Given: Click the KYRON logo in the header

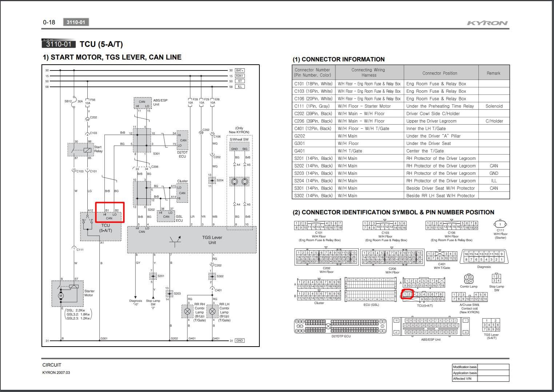Looking at the screenshot, I should tap(487, 23).
